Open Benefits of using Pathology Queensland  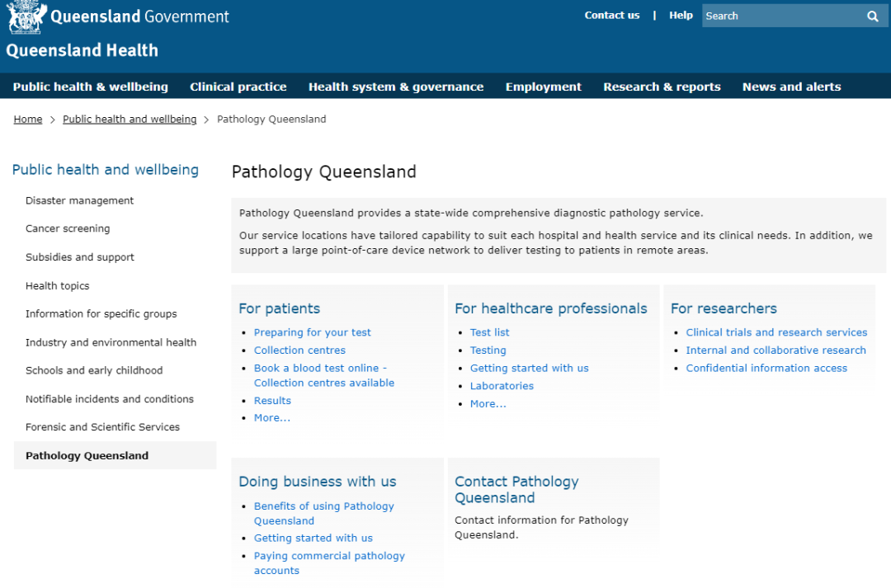pyautogui.click(x=324, y=514)
